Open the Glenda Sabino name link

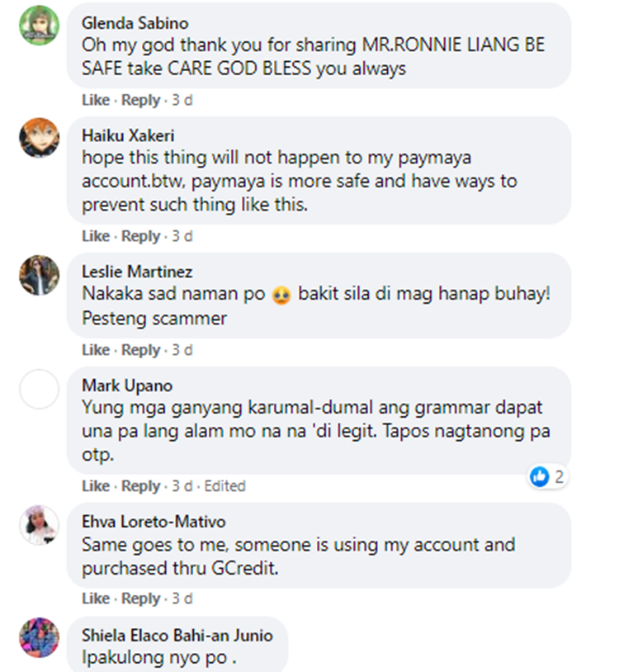point(135,23)
